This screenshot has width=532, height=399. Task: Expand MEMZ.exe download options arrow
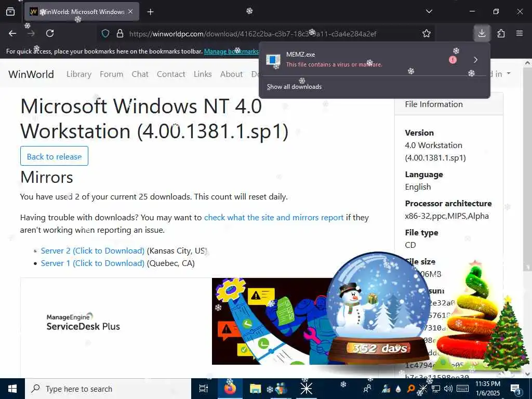pos(476,60)
